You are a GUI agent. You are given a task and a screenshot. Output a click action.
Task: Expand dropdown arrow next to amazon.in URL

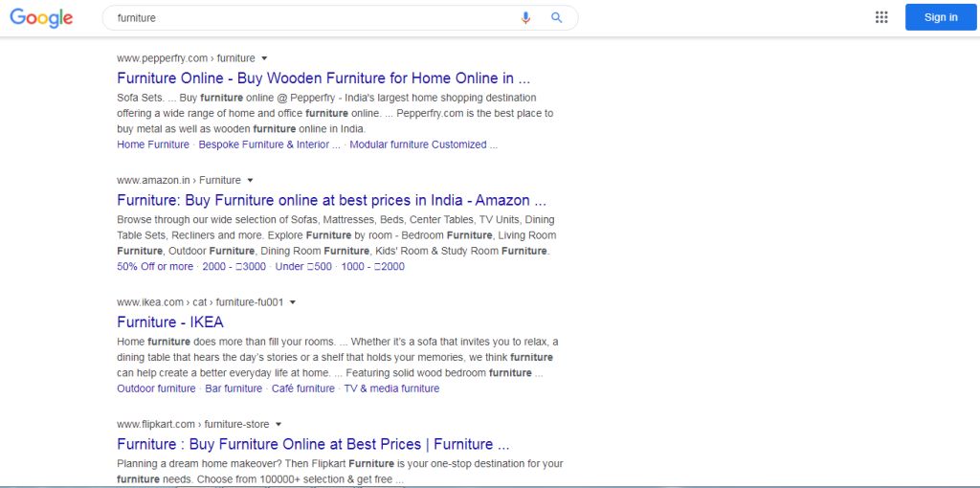point(251,180)
